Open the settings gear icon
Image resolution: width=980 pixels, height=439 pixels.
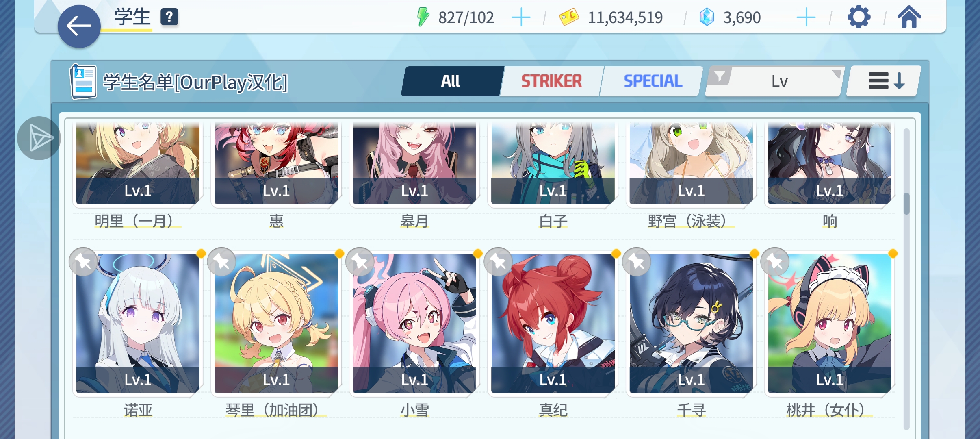[x=859, y=17]
